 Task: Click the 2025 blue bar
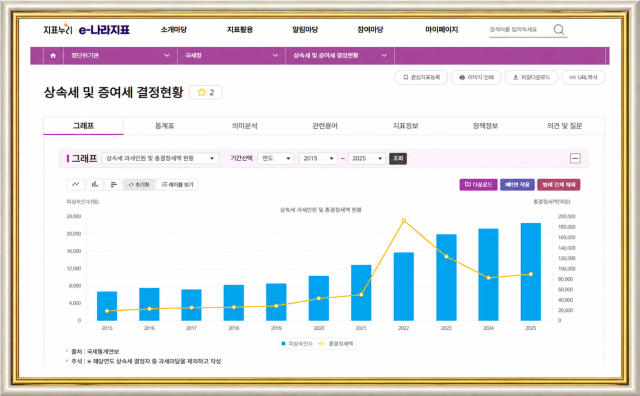[531, 272]
